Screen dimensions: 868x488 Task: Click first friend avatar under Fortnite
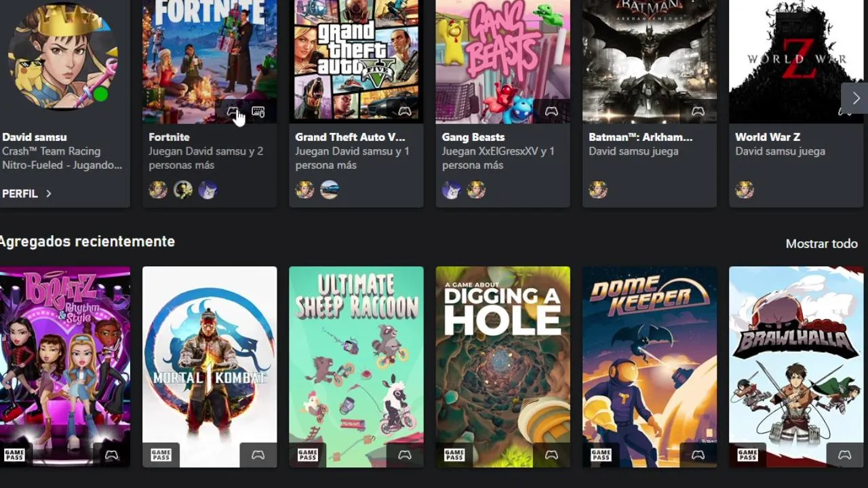click(158, 190)
